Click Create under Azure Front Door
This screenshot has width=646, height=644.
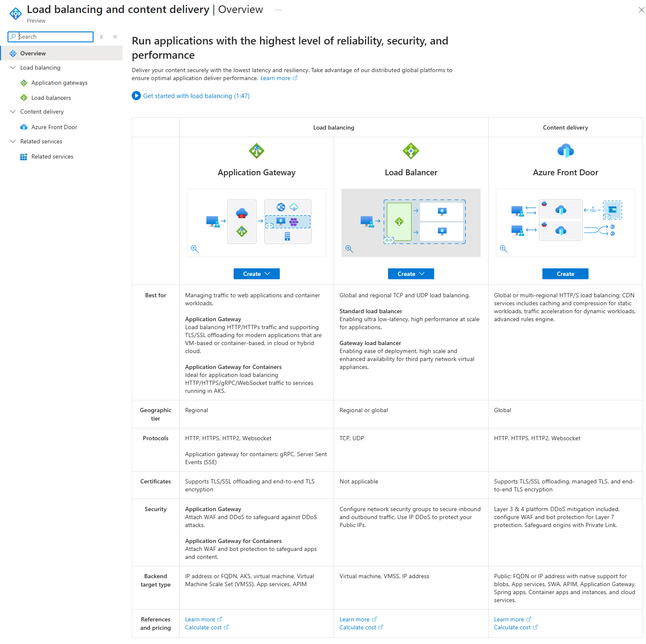pos(565,274)
